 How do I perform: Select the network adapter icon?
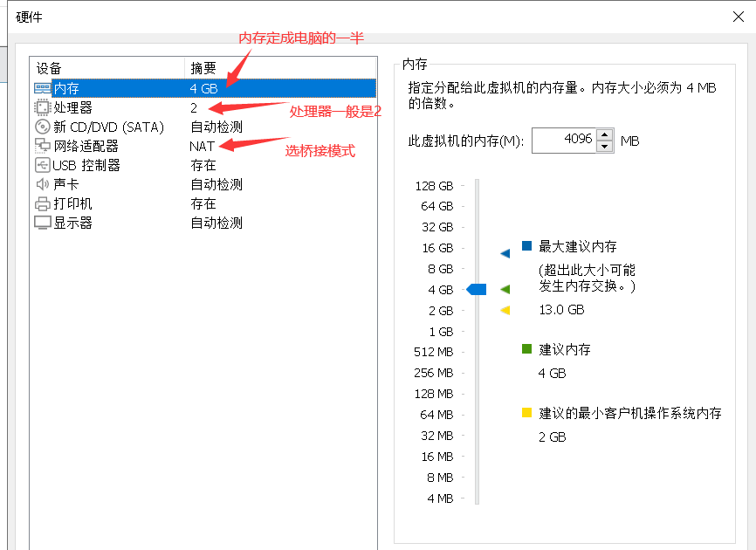(x=43, y=146)
